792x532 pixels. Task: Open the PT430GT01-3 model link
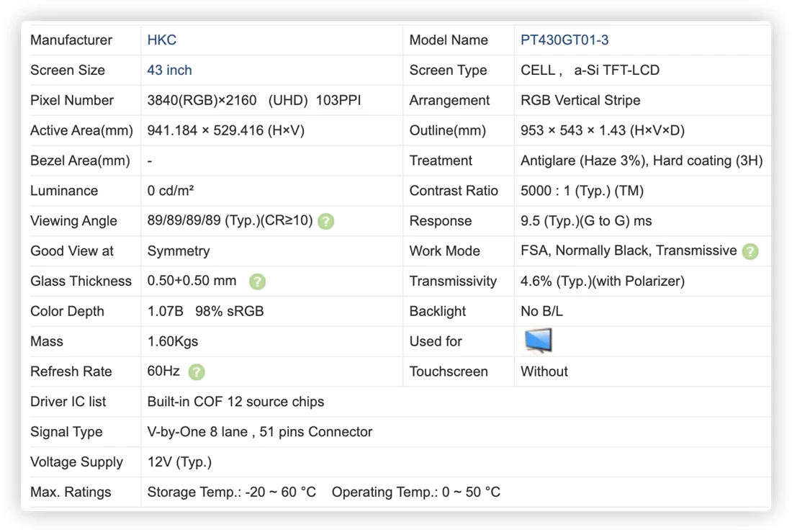[x=564, y=40]
